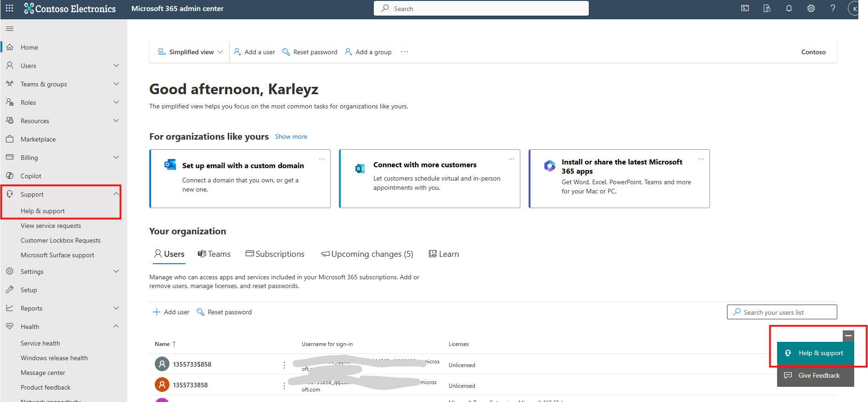
Task: Expand the Reports navigation section
Action: tap(116, 308)
